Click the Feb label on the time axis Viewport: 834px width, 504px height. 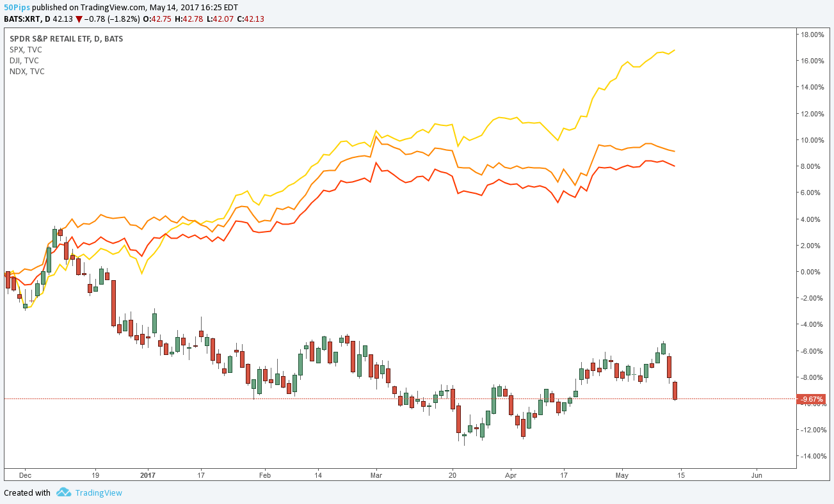point(264,475)
